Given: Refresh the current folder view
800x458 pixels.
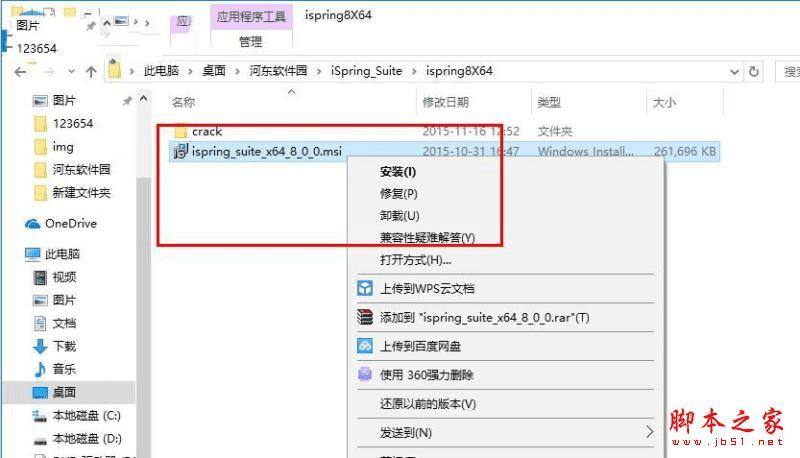Looking at the screenshot, I should point(754,71).
